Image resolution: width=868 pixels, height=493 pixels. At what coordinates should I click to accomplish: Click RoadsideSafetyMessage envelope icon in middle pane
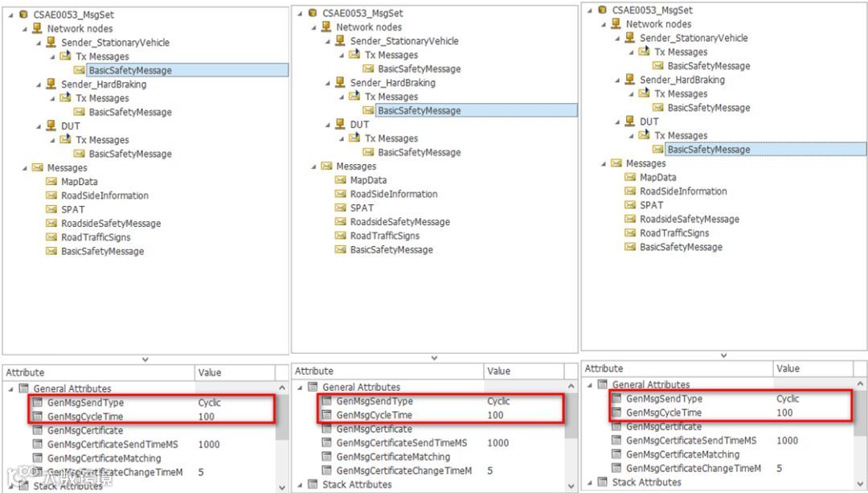(x=341, y=221)
